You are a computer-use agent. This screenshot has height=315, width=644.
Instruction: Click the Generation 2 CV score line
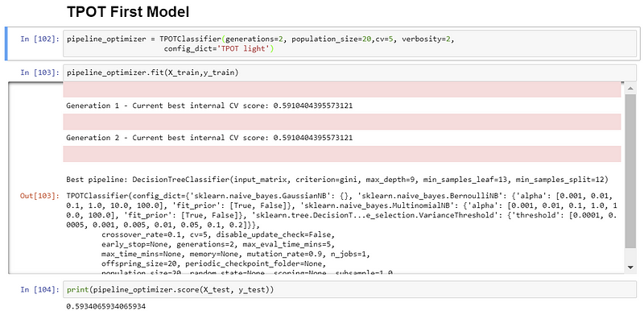pos(209,138)
